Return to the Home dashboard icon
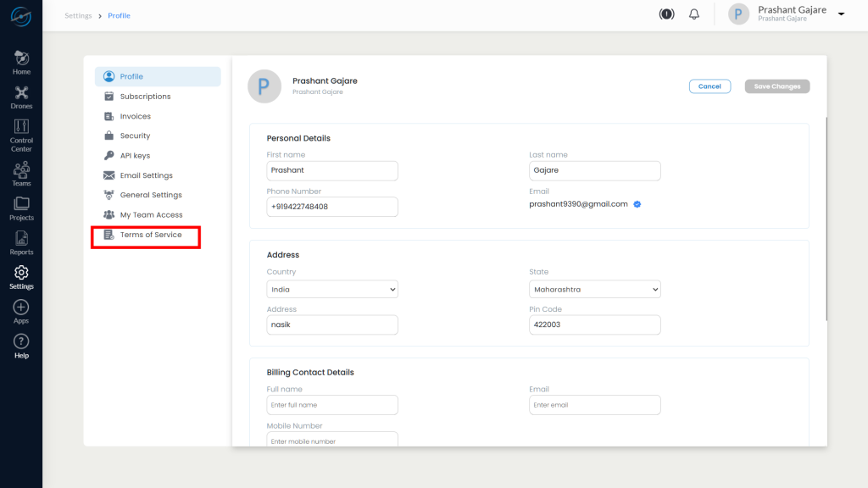Image resolution: width=868 pixels, height=488 pixels. click(20, 61)
